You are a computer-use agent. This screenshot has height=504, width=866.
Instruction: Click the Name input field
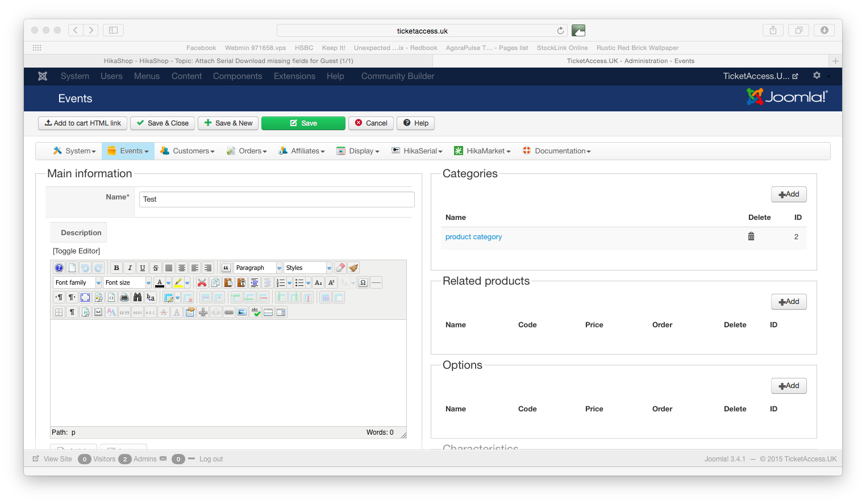(x=277, y=199)
